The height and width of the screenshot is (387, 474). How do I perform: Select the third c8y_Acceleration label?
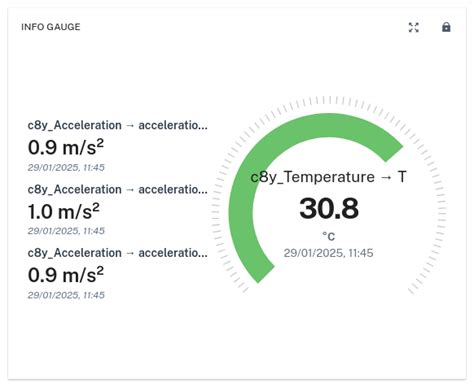tap(117, 253)
